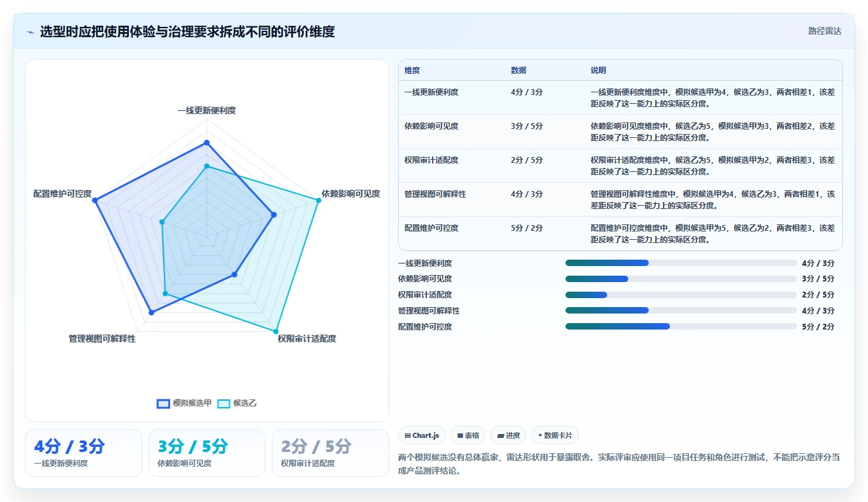Toggle the 候选乙 legend swatch
Screen dimensions: 868x502
(224, 403)
